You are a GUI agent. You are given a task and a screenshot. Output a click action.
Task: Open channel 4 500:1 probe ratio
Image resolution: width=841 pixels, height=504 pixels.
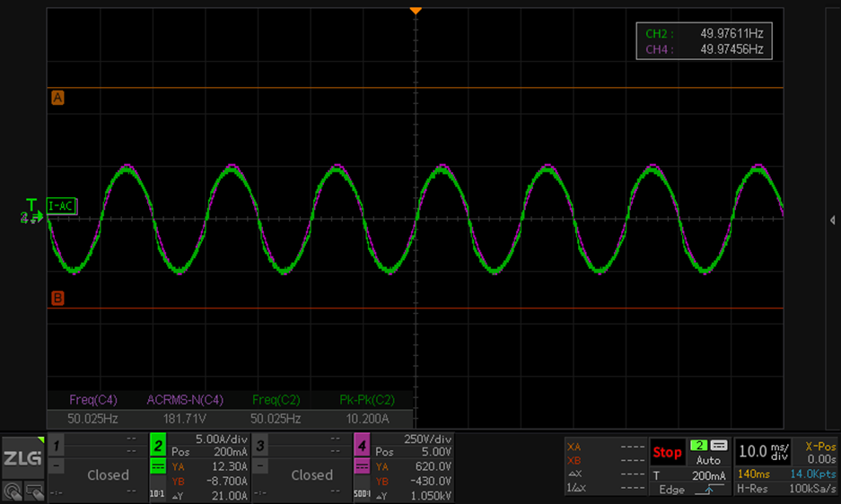[x=362, y=492]
